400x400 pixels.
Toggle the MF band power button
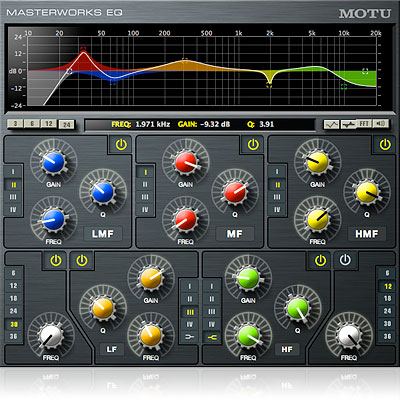pyautogui.click(x=253, y=145)
